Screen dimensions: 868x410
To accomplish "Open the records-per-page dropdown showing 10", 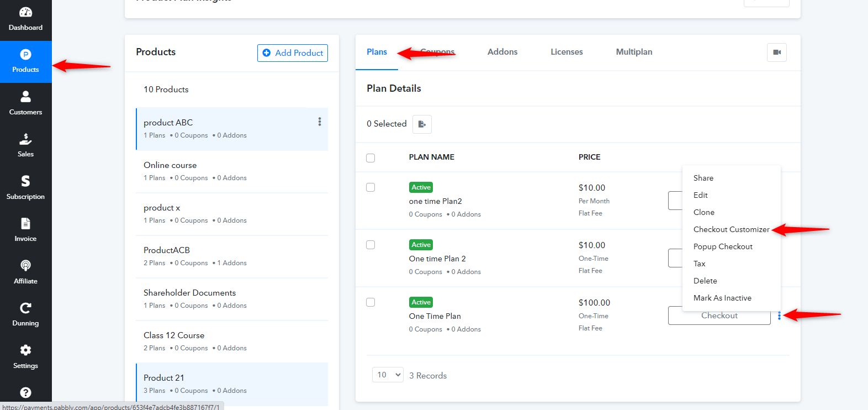I will coord(388,375).
